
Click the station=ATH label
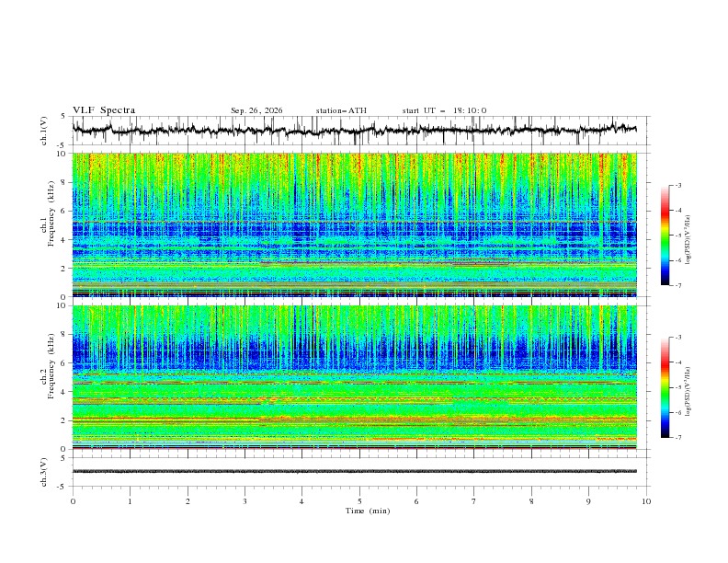341,110
